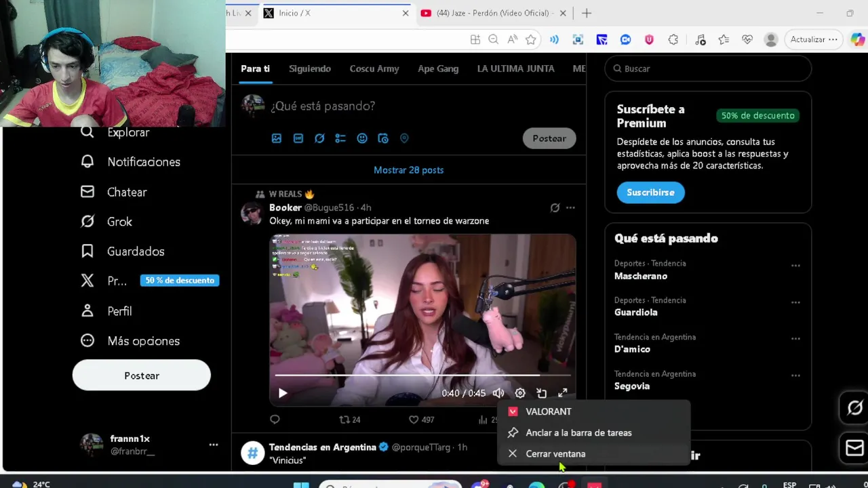Open more options for D'amico trend
The width and height of the screenshot is (868, 488).
click(795, 339)
